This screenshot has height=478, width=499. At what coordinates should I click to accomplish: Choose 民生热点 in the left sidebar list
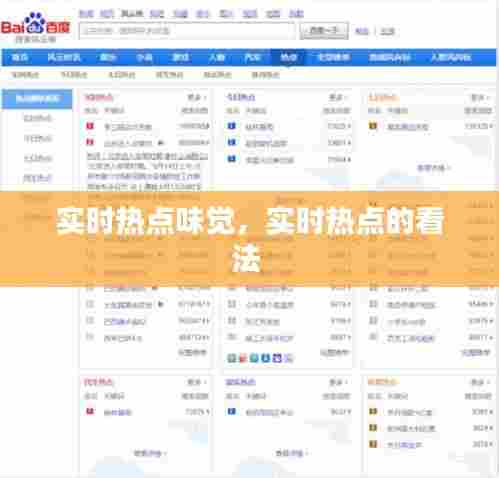[38, 178]
